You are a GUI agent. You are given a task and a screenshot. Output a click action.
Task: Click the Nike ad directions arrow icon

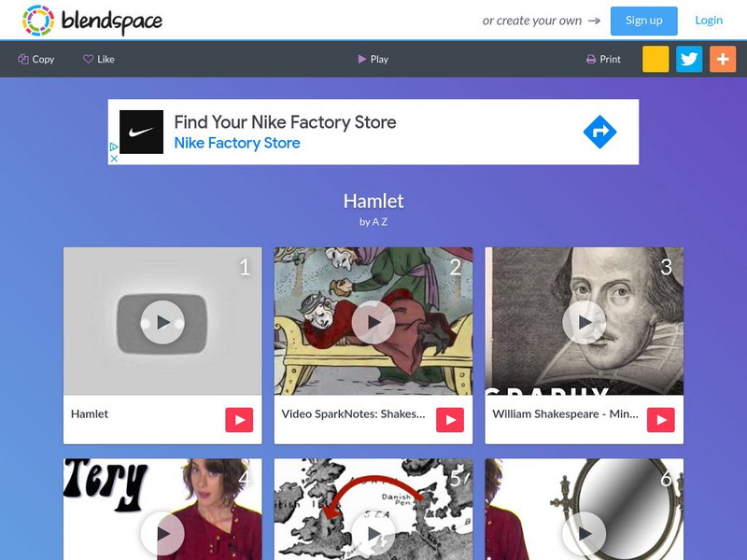click(599, 132)
